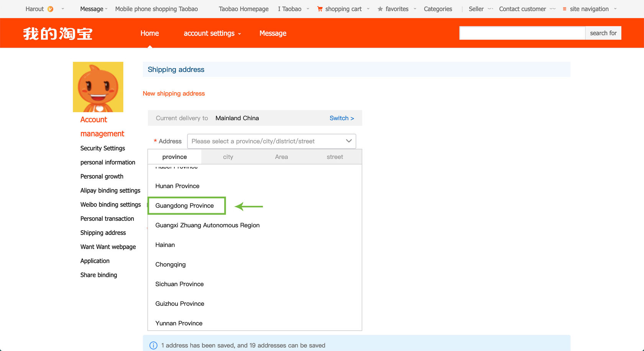Image resolution: width=644 pixels, height=351 pixels.
Task: Switch to the street tab
Action: pyautogui.click(x=335, y=157)
